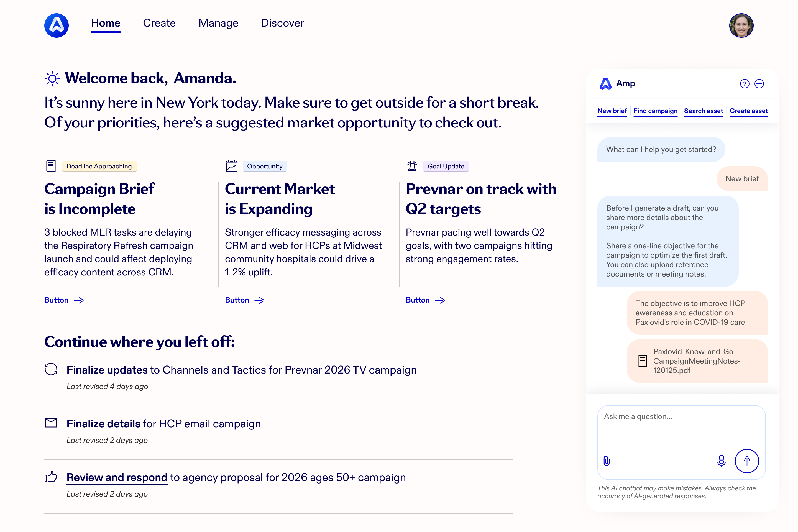
Task: Open the help question-mark icon in Amp
Action: tap(745, 84)
